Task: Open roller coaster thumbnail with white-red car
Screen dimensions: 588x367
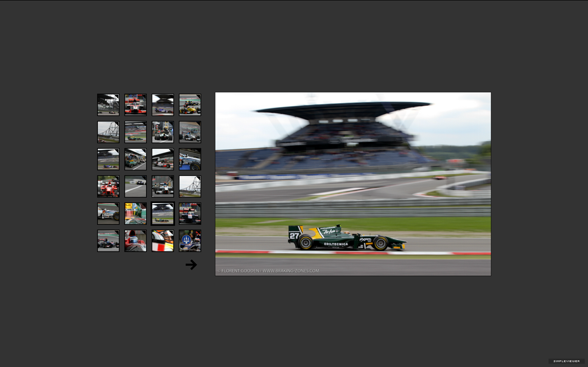Action: click(108, 132)
